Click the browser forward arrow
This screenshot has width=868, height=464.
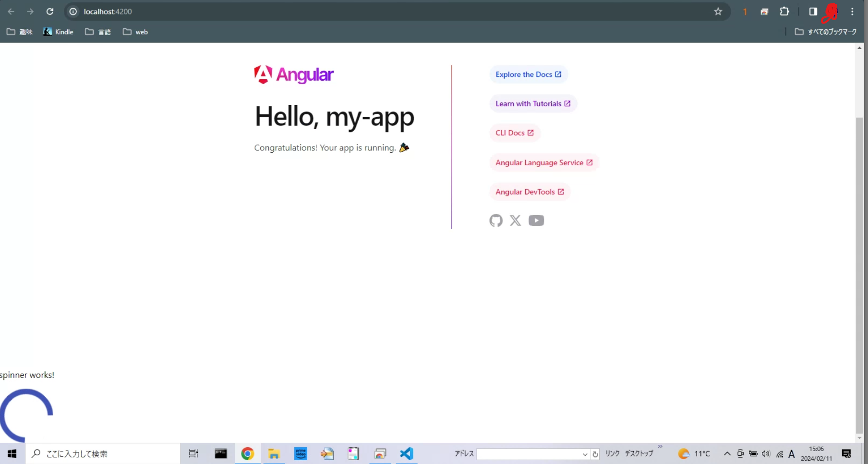[30, 12]
